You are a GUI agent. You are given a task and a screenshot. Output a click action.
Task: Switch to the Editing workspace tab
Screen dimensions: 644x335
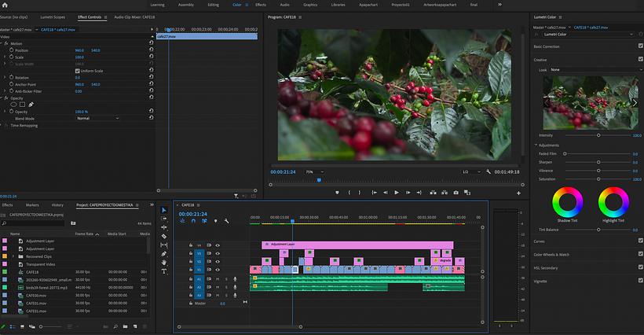(214, 5)
